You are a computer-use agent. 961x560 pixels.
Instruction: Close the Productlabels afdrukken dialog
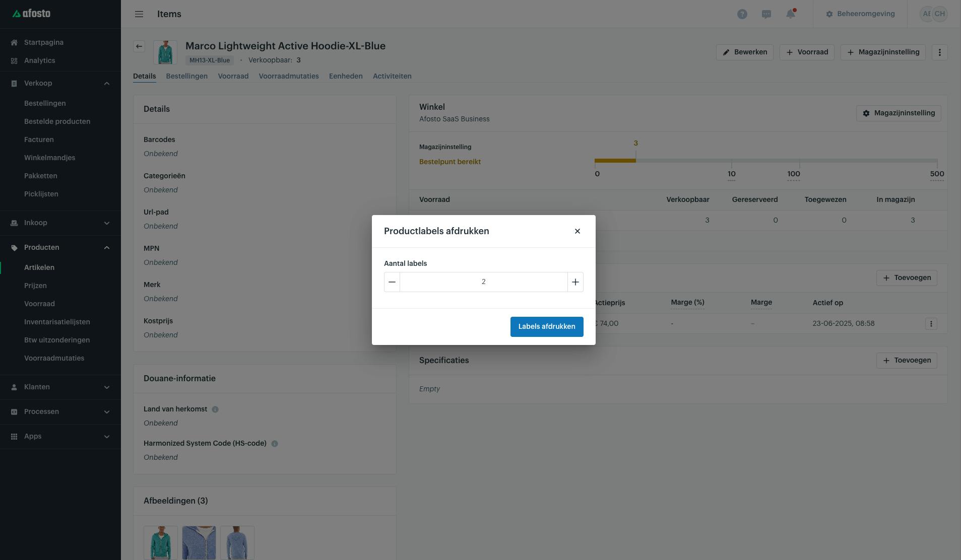click(578, 231)
